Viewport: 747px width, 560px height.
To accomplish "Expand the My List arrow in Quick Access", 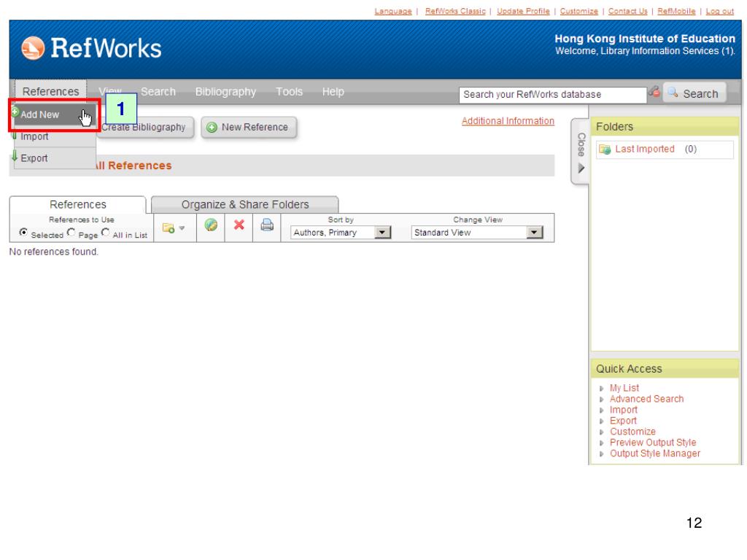I will (x=601, y=389).
